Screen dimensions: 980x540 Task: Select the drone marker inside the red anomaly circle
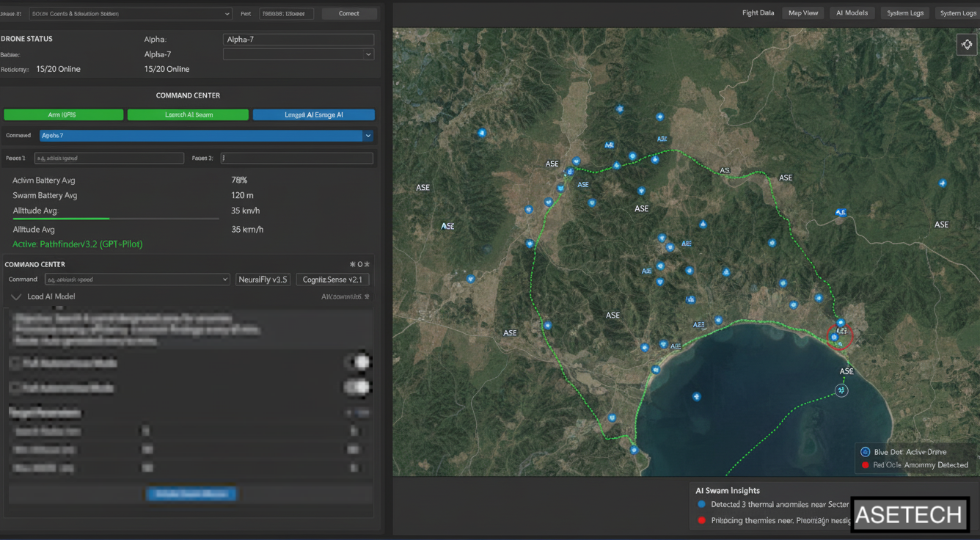[834, 337]
